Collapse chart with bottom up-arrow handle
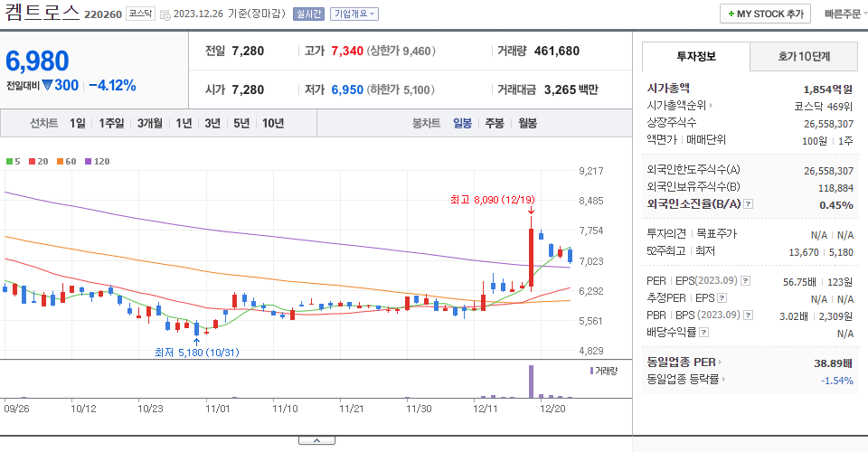The width and height of the screenshot is (868, 452). point(316,440)
